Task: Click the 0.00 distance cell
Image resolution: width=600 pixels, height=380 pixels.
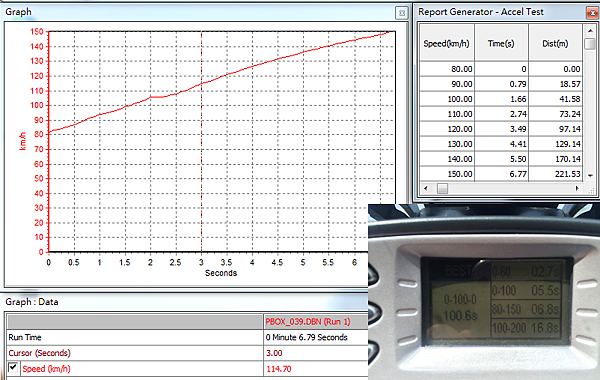Action: [556, 69]
